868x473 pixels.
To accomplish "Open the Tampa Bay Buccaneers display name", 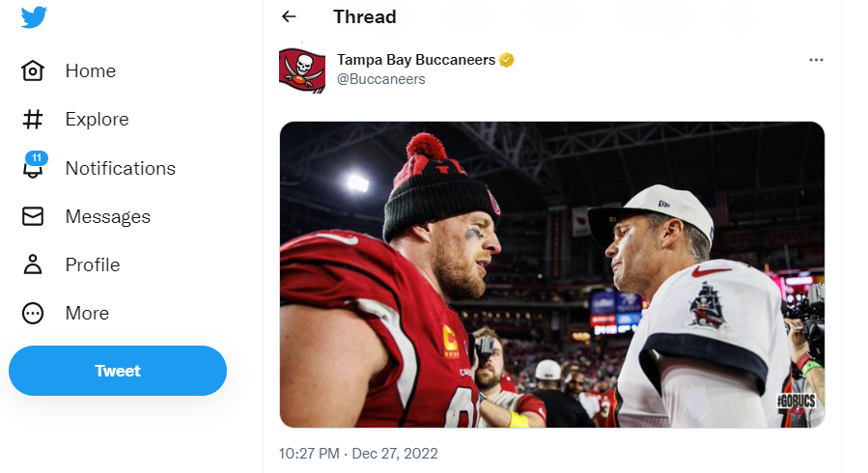I will [x=416, y=60].
